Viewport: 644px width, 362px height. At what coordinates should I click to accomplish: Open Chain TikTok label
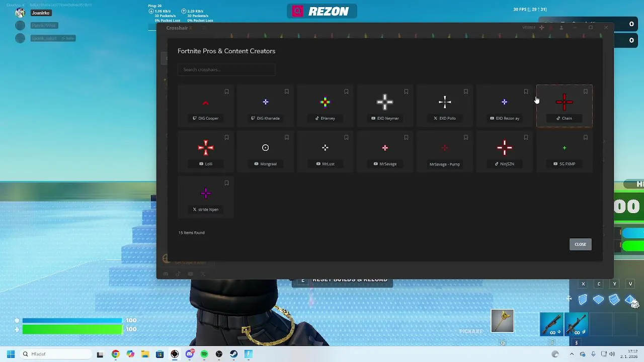point(564,118)
